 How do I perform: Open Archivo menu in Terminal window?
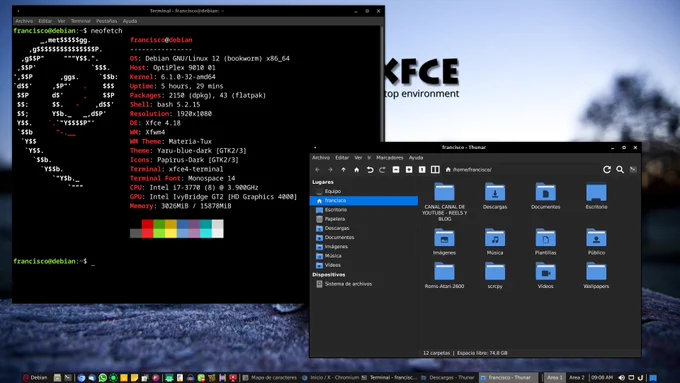24,21
